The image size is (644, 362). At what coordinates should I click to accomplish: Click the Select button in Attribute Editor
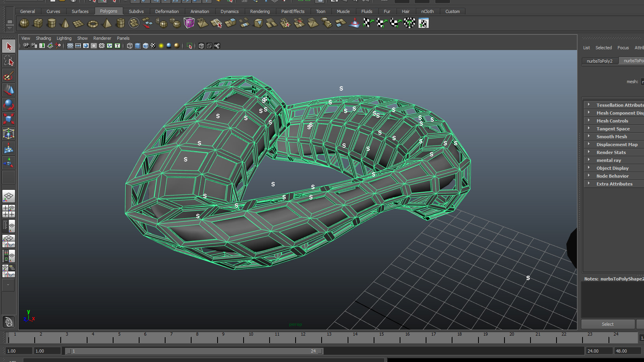click(x=608, y=324)
